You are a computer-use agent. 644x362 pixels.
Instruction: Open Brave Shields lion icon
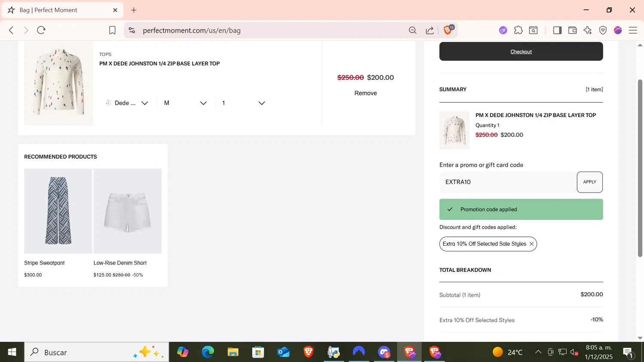pyautogui.click(x=448, y=30)
